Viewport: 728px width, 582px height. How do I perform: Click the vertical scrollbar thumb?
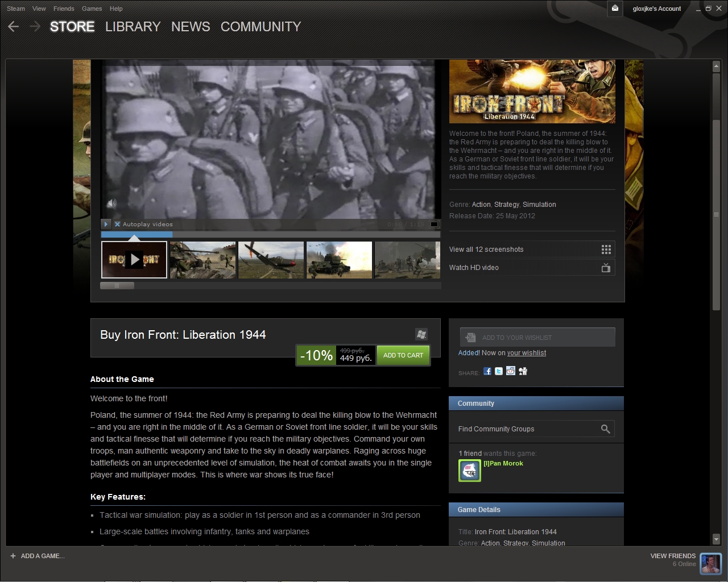coord(716,215)
